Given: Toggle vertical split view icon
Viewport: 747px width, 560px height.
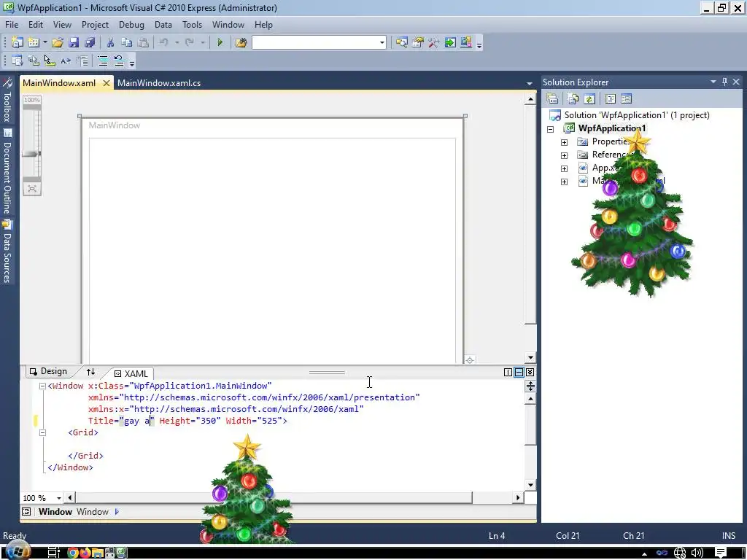Looking at the screenshot, I should 508,373.
